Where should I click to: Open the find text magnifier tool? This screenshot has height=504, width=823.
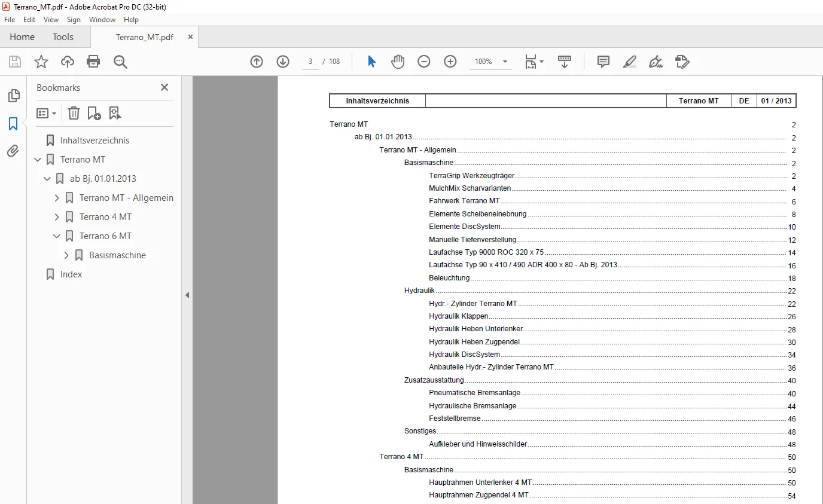(x=120, y=62)
